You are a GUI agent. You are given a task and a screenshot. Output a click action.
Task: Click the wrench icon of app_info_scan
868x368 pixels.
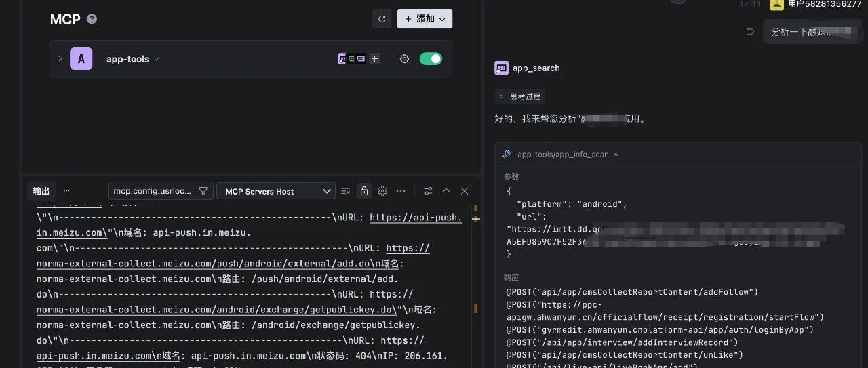pyautogui.click(x=506, y=155)
